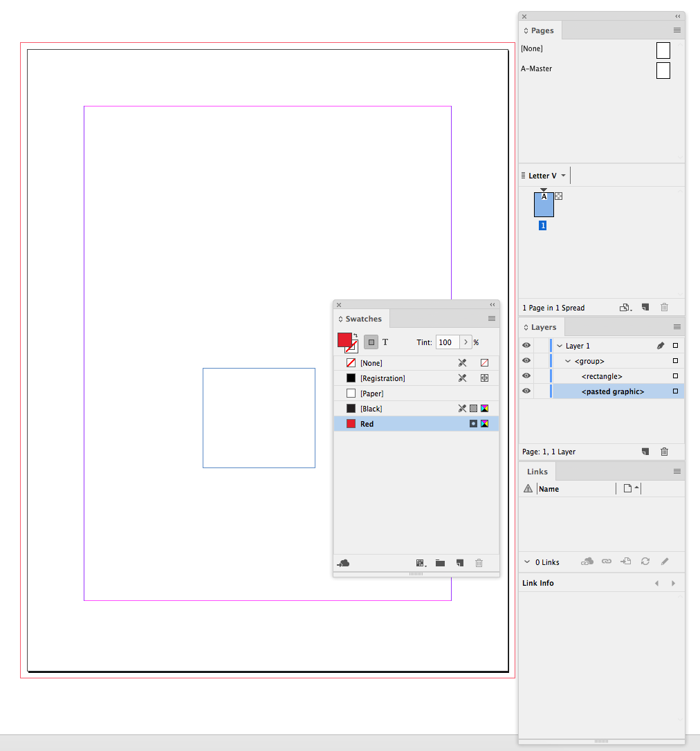The image size is (700, 751).
Task: Delete the selected Red swatch via trash icon
Action: click(x=479, y=563)
